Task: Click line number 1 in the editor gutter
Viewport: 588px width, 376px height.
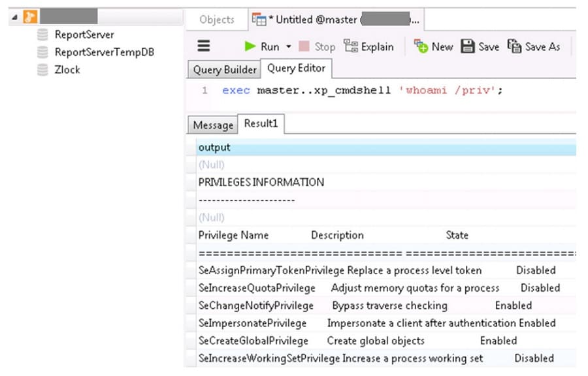Action: (x=204, y=90)
